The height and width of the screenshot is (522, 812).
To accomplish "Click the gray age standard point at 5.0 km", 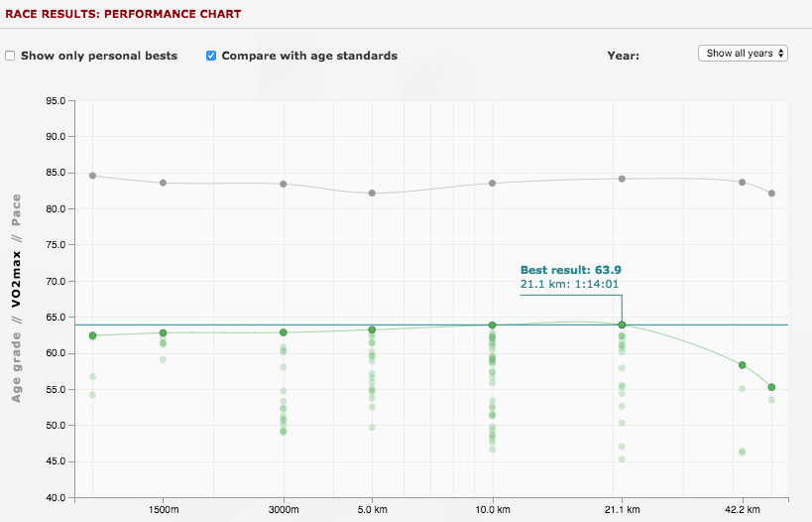I will coord(372,193).
